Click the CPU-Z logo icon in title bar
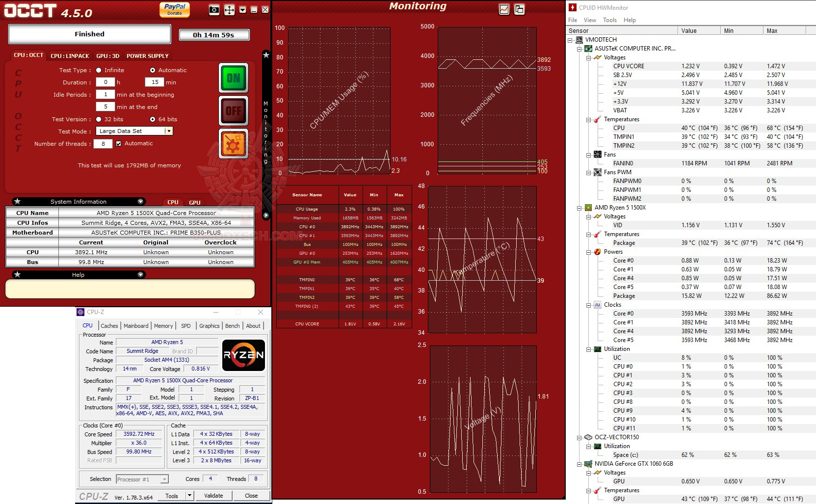 coord(81,312)
